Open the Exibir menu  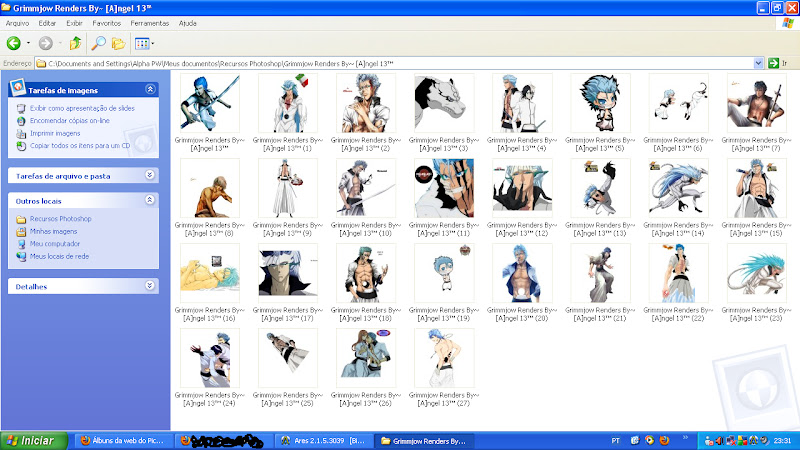pyautogui.click(x=74, y=23)
